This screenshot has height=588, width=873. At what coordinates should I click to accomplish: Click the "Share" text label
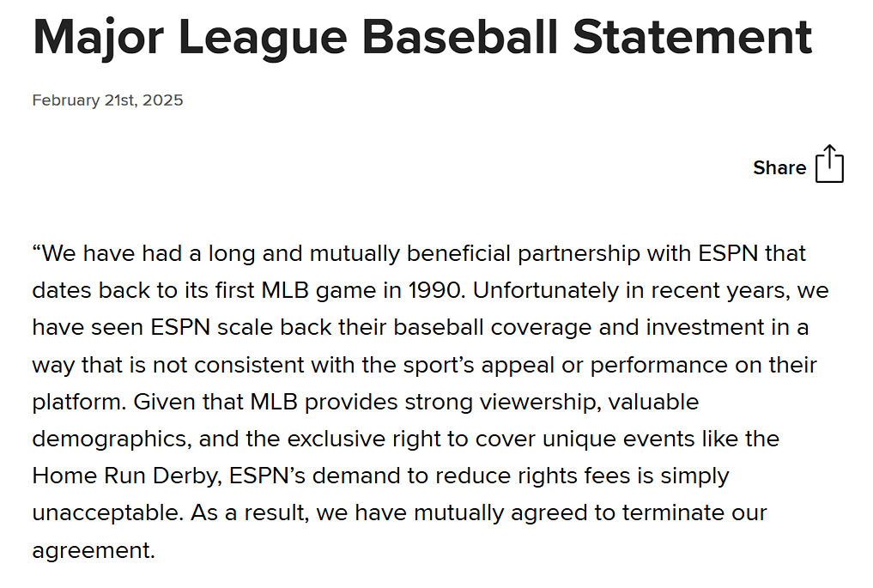coord(779,168)
